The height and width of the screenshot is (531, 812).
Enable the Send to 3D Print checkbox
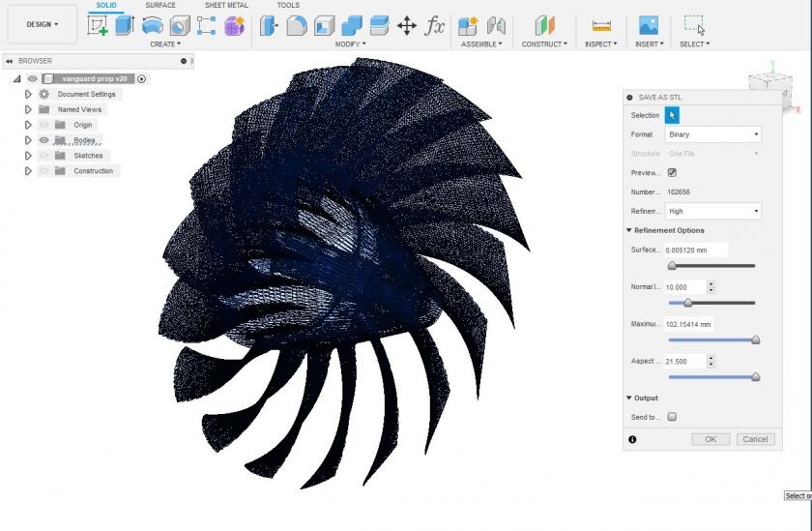[x=672, y=417]
